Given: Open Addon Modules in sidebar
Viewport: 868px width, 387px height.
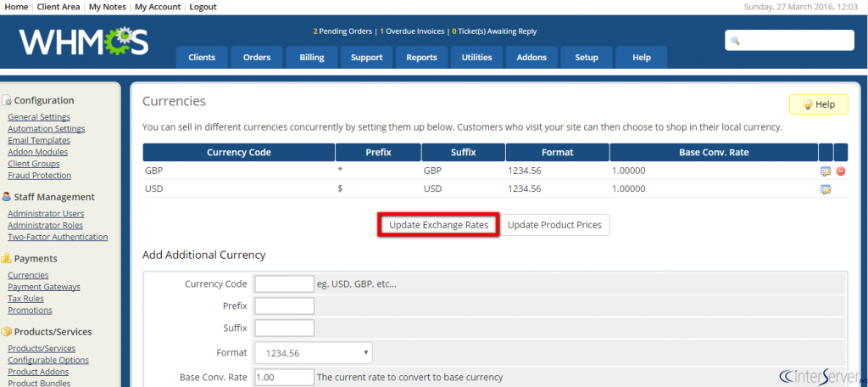Looking at the screenshot, I should coord(37,152).
